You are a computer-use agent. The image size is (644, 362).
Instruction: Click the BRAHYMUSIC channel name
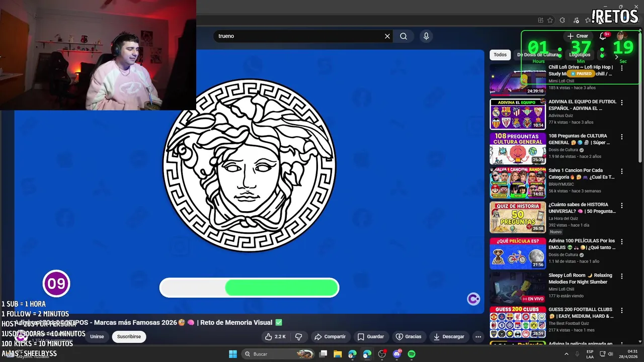[561, 185]
